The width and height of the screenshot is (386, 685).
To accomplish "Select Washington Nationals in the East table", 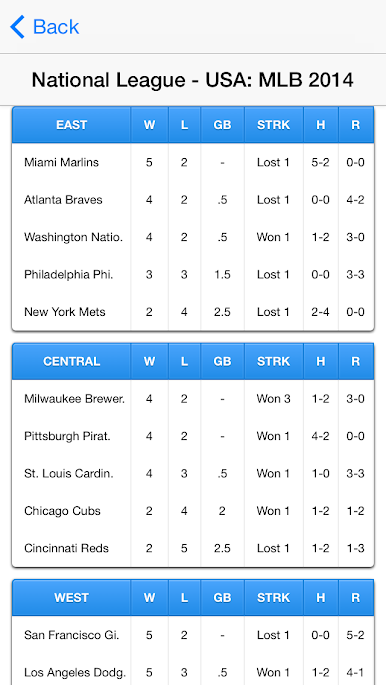I will pos(73,237).
